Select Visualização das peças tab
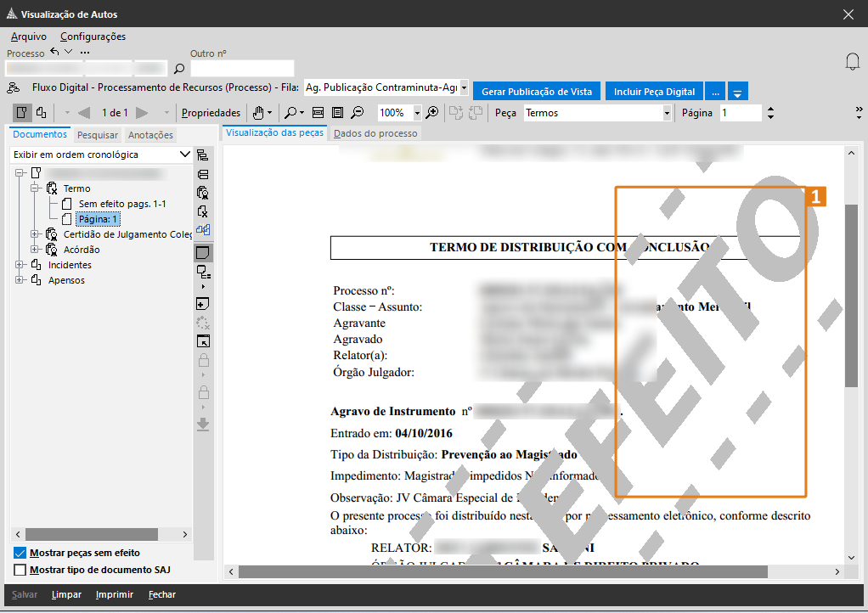This screenshot has width=868, height=613. click(x=274, y=132)
